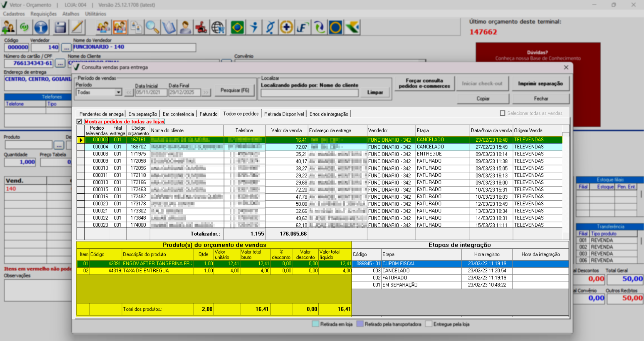Click the 'Imprimir separação' button
This screenshot has height=341, width=644.
coord(540,83)
